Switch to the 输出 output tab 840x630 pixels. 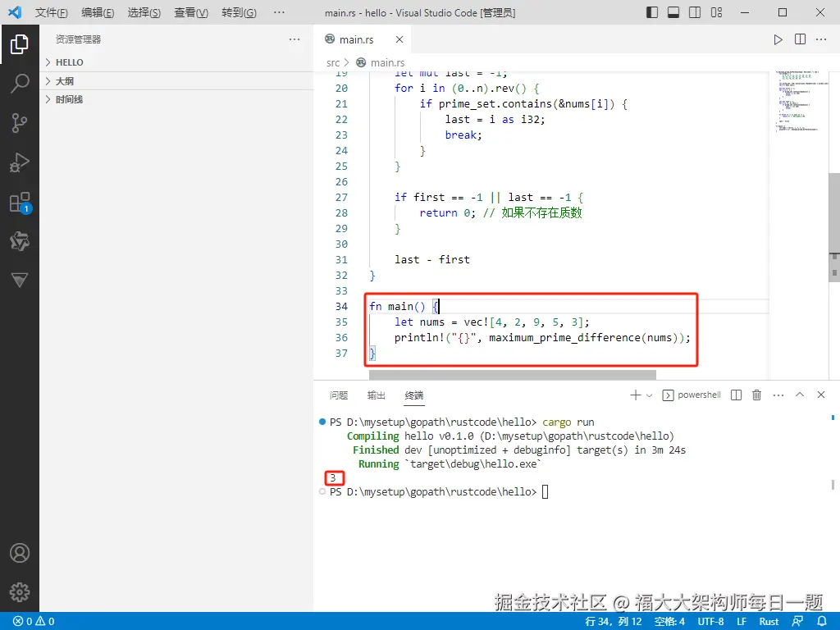tap(376, 395)
